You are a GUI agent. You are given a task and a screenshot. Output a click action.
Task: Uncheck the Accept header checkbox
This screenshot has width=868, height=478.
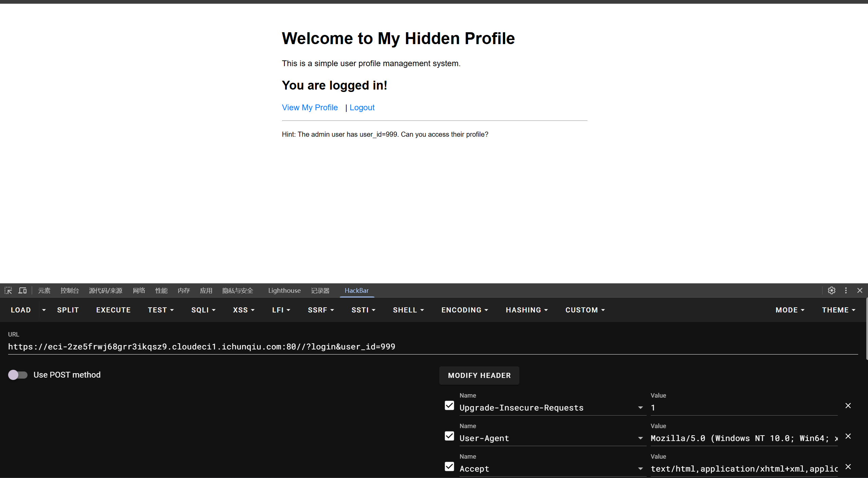pos(449,467)
